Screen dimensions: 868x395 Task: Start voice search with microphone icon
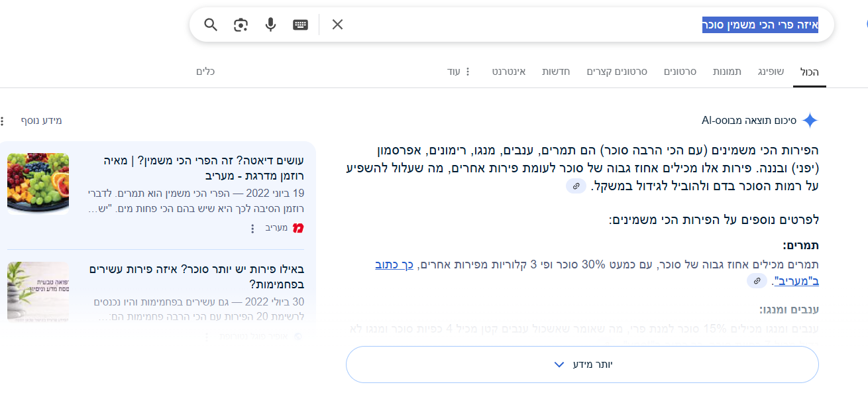(x=270, y=25)
